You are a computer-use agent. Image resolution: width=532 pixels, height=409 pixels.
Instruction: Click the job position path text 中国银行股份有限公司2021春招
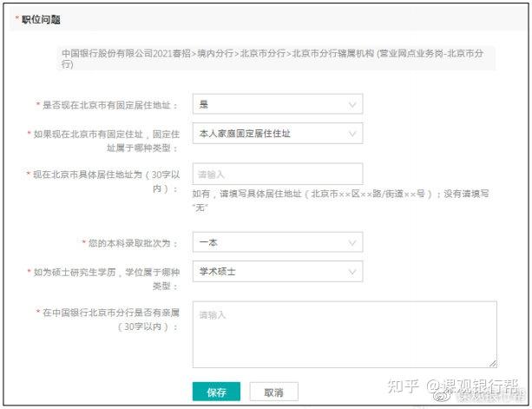[x=273, y=58]
